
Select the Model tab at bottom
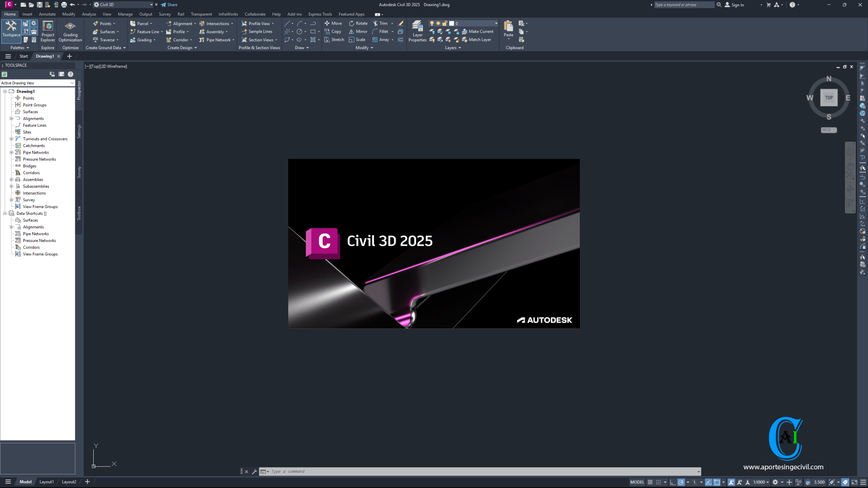[25, 482]
